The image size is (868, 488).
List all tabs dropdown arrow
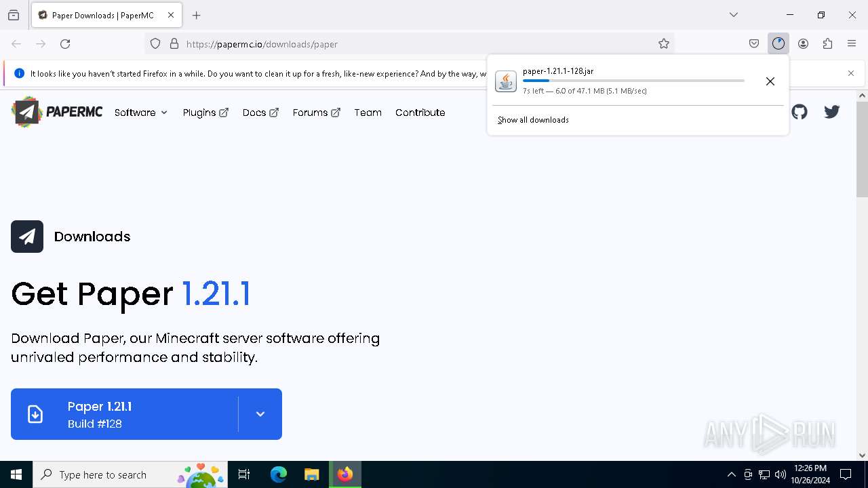[x=734, y=15]
